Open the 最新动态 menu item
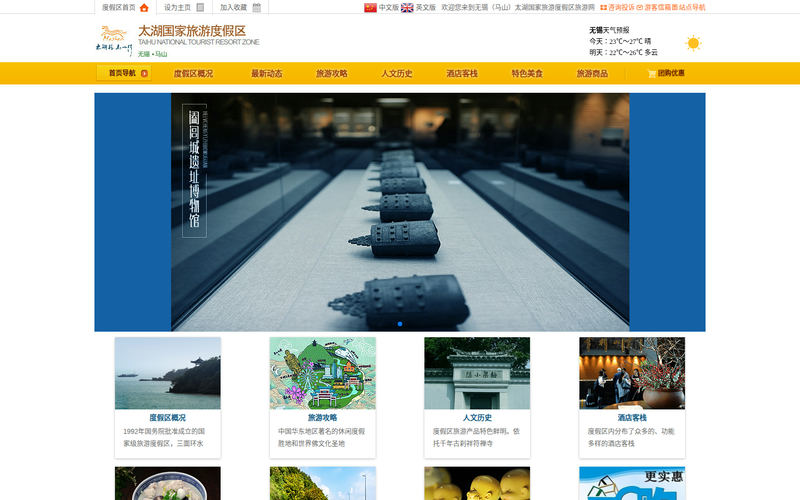Screen dimensions: 800x500 [x=266, y=73]
